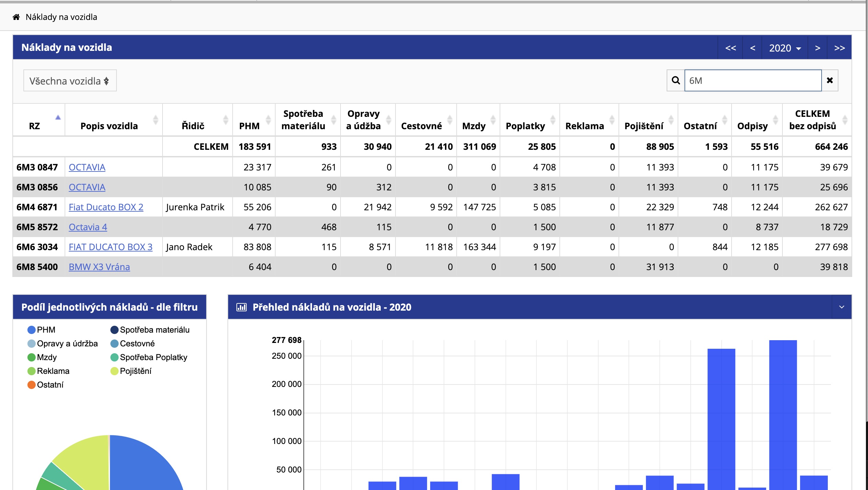Toggle the PHM legend color swatch

pyautogui.click(x=31, y=330)
